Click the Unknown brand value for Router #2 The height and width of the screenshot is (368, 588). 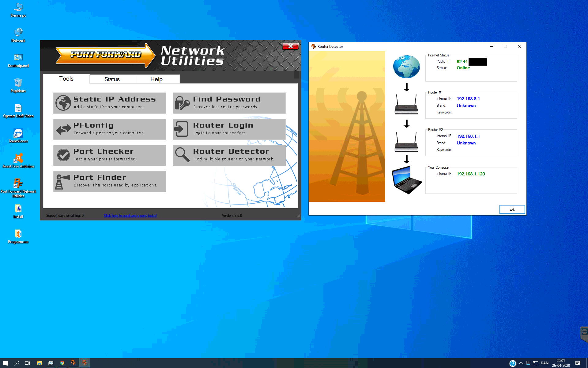pos(466,143)
